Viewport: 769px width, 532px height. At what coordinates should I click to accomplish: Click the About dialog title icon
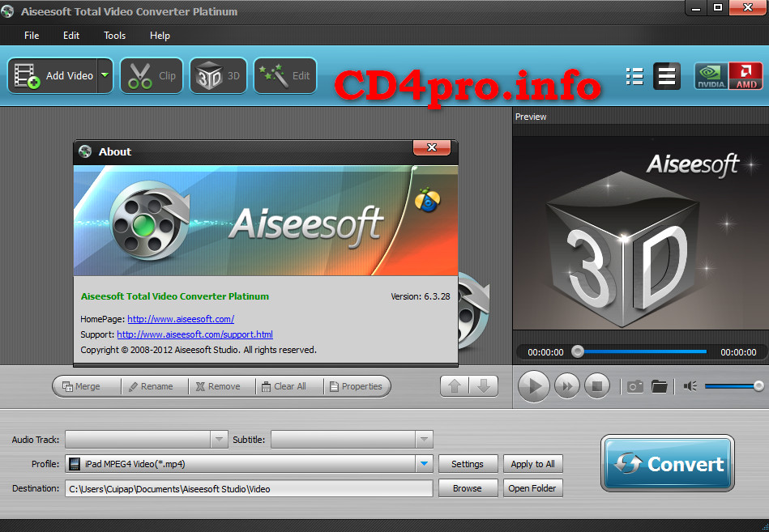pyautogui.click(x=85, y=152)
